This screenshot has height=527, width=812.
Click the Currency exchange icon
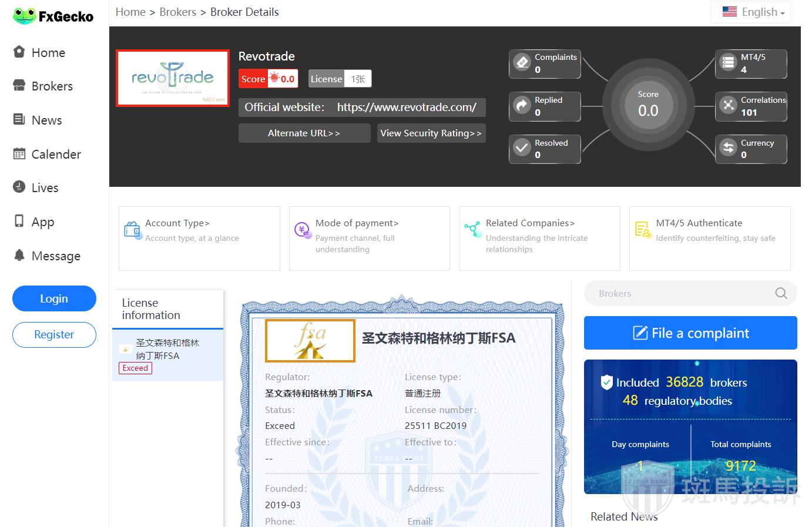(x=728, y=148)
